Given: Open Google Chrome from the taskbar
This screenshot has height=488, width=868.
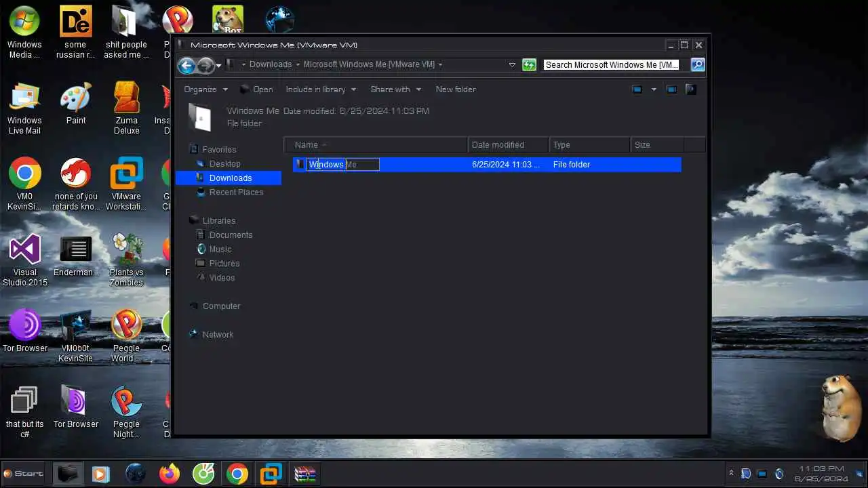Looking at the screenshot, I should (x=237, y=474).
